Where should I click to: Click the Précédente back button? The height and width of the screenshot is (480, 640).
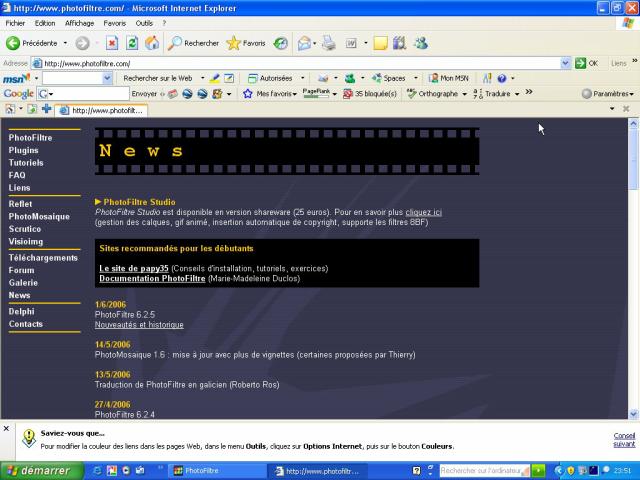(32, 43)
